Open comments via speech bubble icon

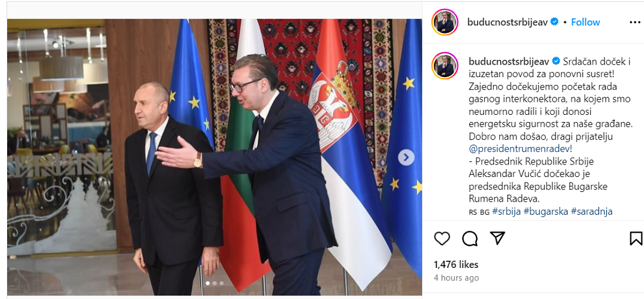469,238
